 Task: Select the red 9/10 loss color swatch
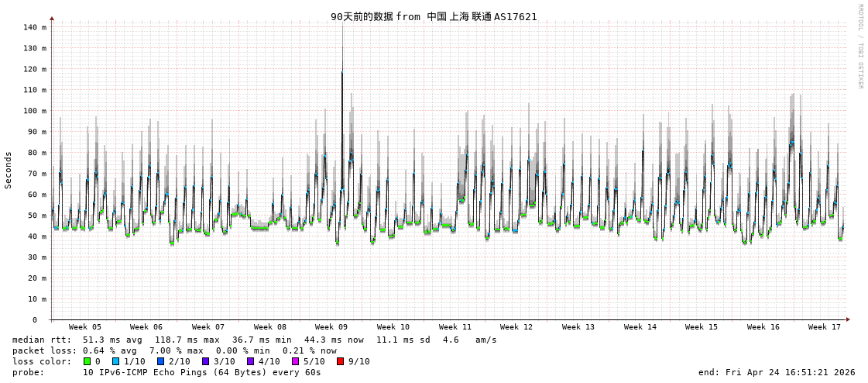click(x=340, y=361)
